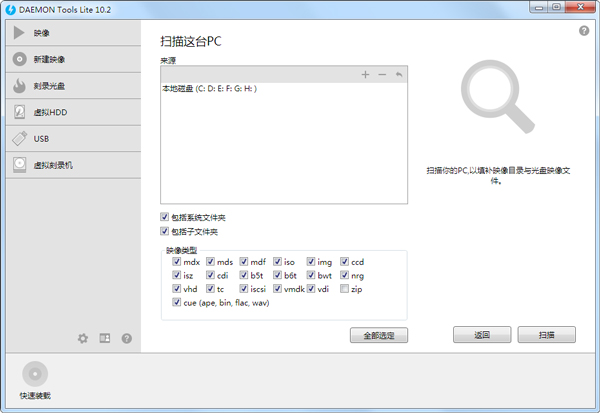Click the DAEMON Tools title bar logo
This screenshot has height=413, width=600.
(x=11, y=10)
